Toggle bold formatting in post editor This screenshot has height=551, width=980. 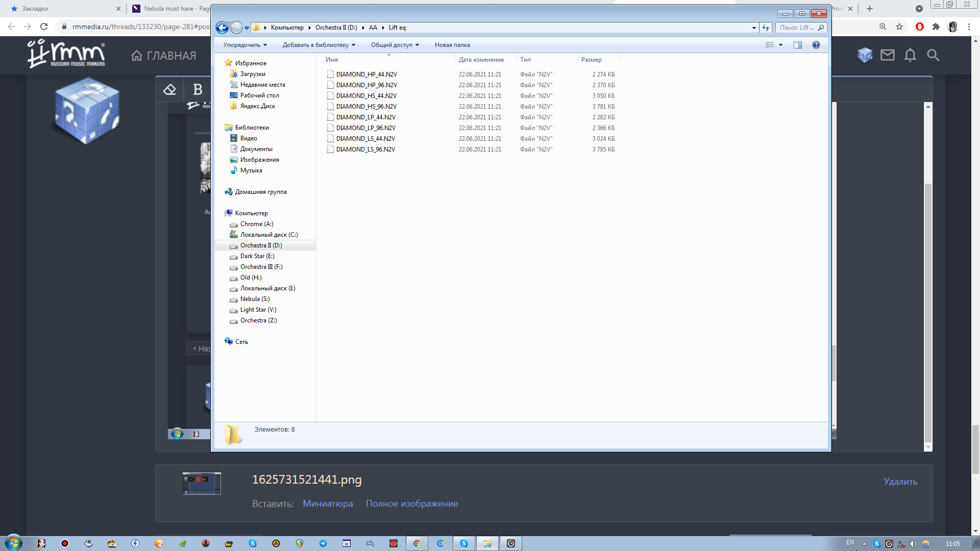(198, 90)
